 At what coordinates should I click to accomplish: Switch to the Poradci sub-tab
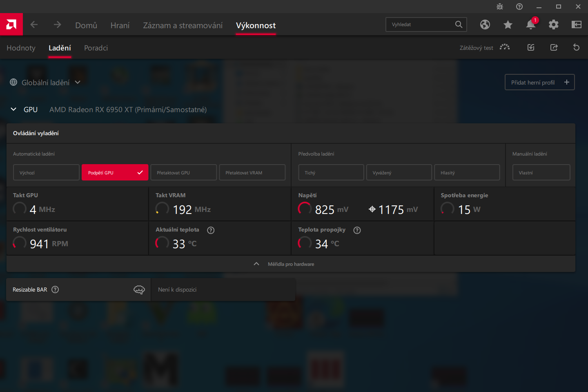(x=96, y=48)
